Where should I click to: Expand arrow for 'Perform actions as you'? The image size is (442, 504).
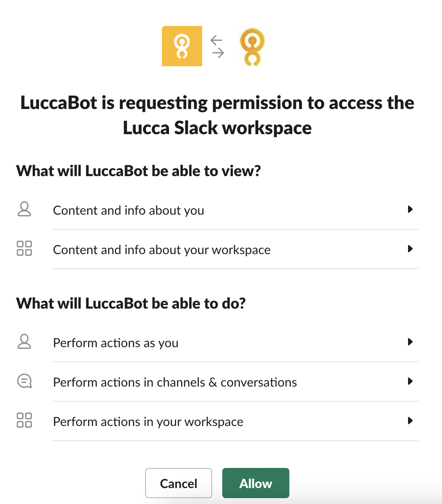click(411, 342)
